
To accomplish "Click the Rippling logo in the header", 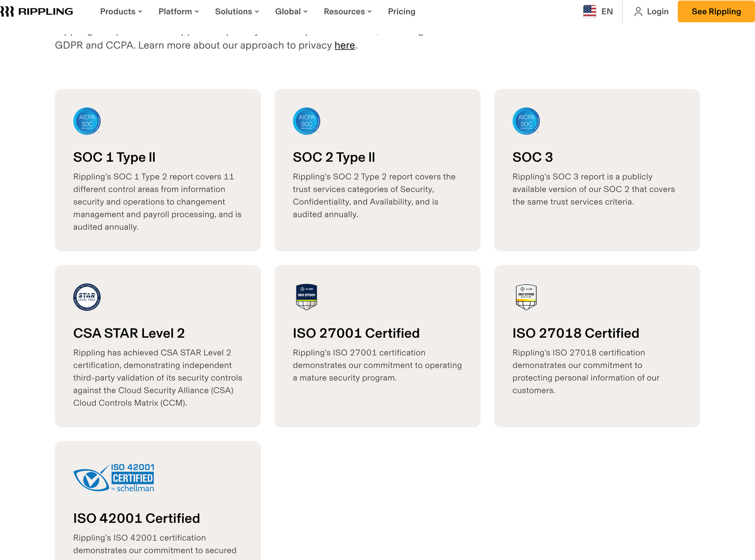I will point(36,11).
